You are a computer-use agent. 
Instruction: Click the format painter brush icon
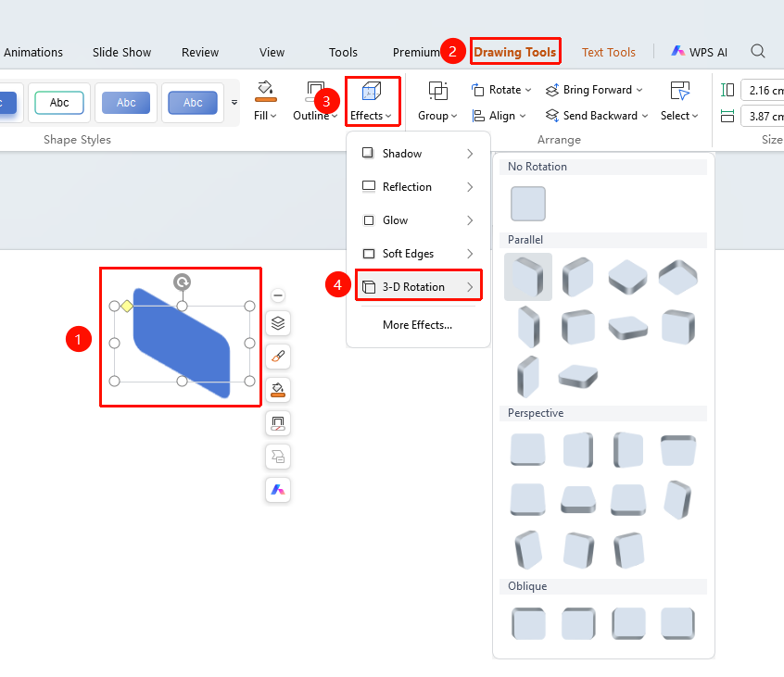point(278,357)
